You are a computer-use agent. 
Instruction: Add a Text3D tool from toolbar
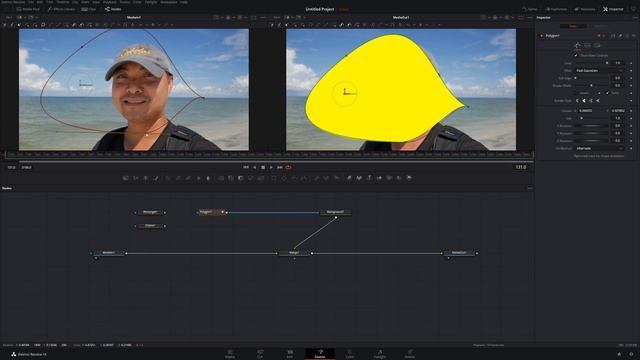pos(369,178)
